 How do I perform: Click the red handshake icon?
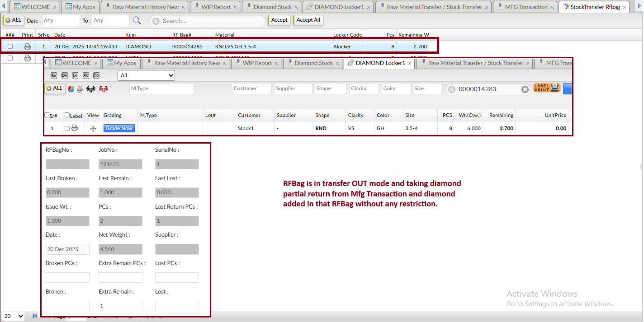[x=104, y=89]
